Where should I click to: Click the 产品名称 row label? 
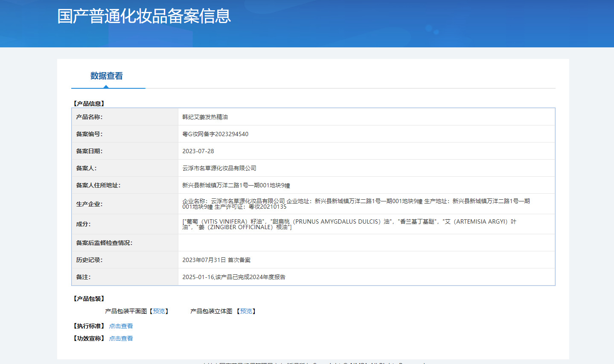click(89, 117)
